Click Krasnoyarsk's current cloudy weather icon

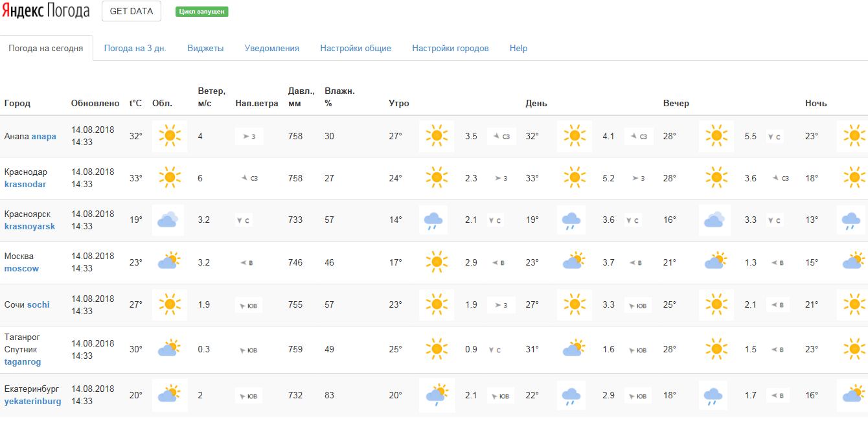(x=168, y=220)
